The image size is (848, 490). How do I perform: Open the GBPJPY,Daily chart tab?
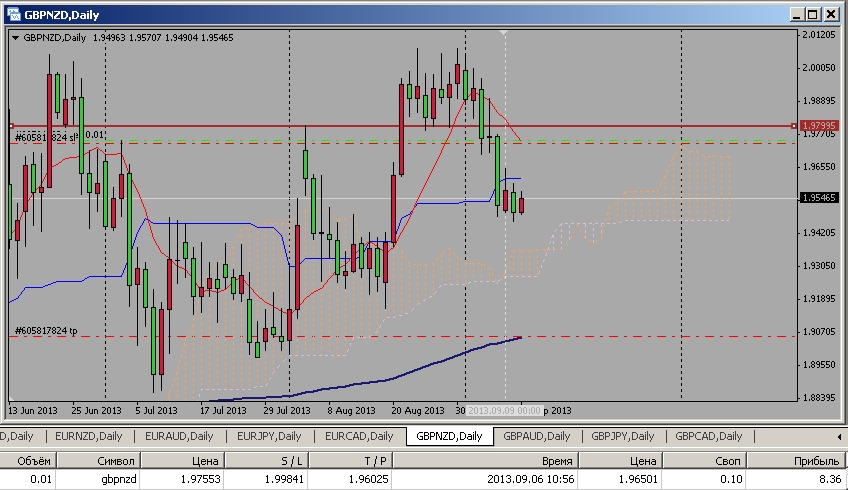click(622, 436)
